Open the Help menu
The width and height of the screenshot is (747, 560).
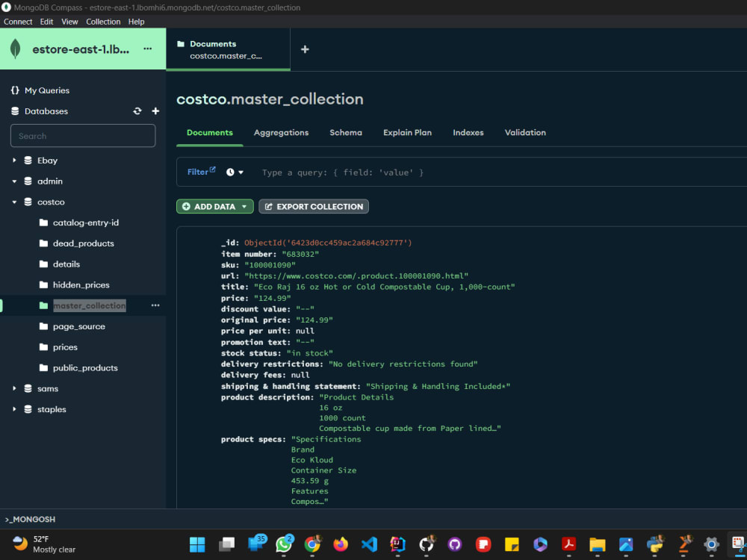(x=136, y=22)
